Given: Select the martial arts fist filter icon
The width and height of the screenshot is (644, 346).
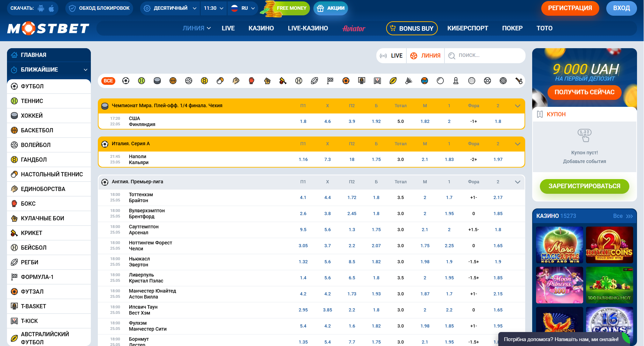Looking at the screenshot, I should pos(236,81).
